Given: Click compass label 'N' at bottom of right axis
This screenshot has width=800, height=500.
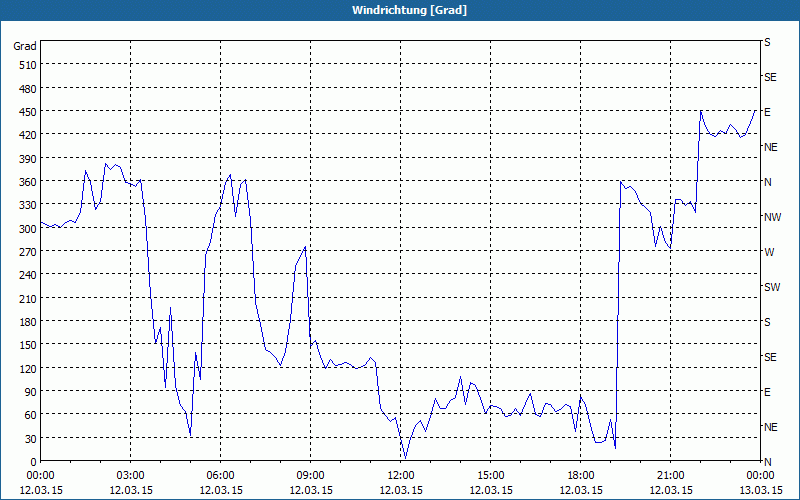Looking at the screenshot, I should pyautogui.click(x=768, y=462).
